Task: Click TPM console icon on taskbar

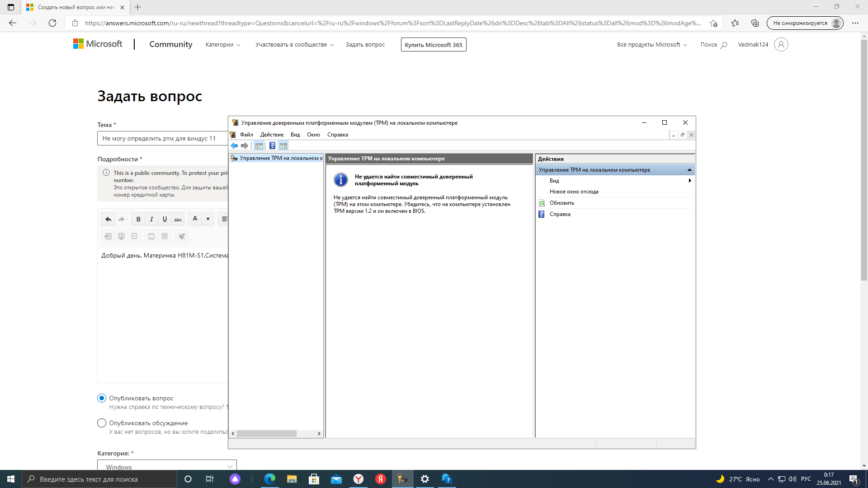Action: (x=402, y=479)
